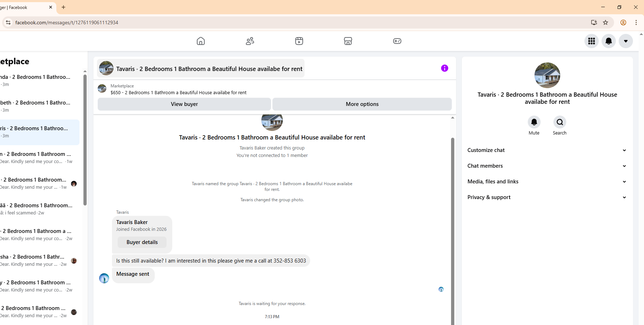Image resolution: width=644 pixels, height=325 pixels.
Task: View site information icon in address bar
Action: 8,22
